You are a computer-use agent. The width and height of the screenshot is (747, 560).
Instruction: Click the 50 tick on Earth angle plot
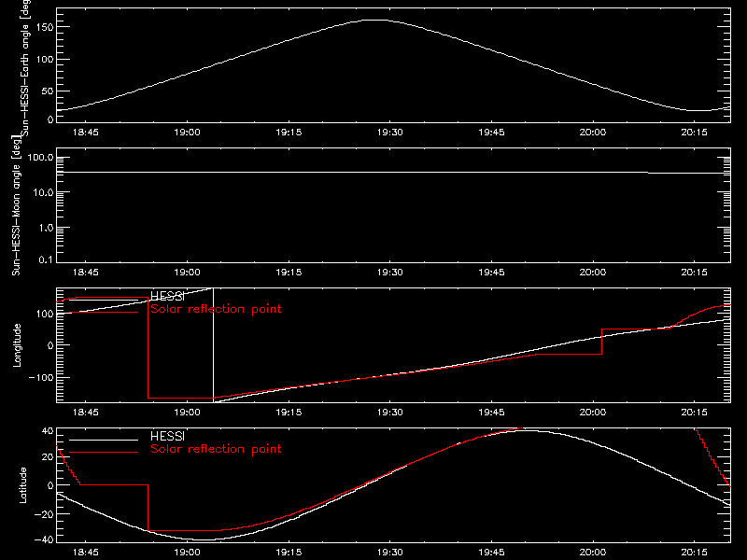pos(48,91)
